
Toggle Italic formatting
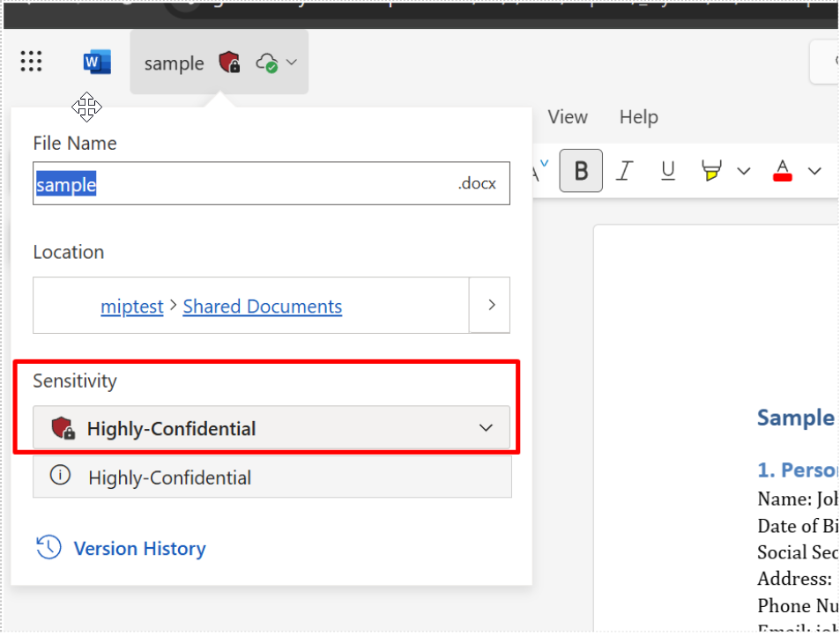pyautogui.click(x=625, y=171)
